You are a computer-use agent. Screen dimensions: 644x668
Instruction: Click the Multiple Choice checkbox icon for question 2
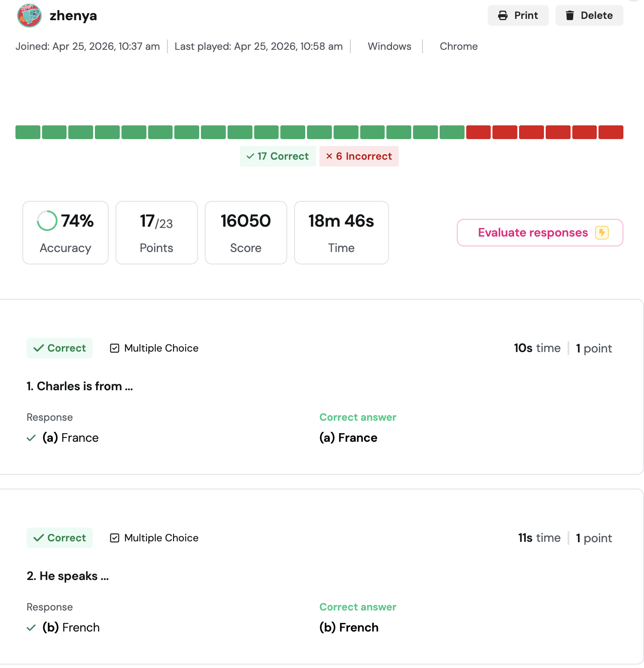click(115, 538)
